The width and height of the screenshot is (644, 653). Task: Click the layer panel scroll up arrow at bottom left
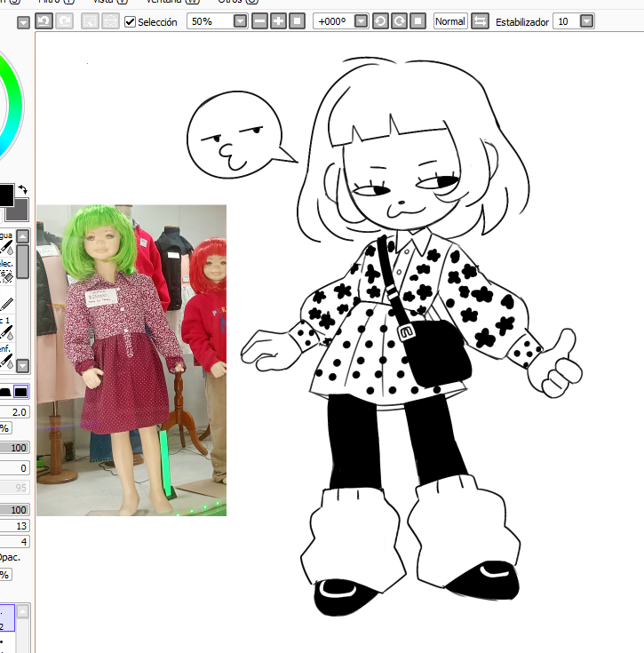pyautogui.click(x=22, y=611)
